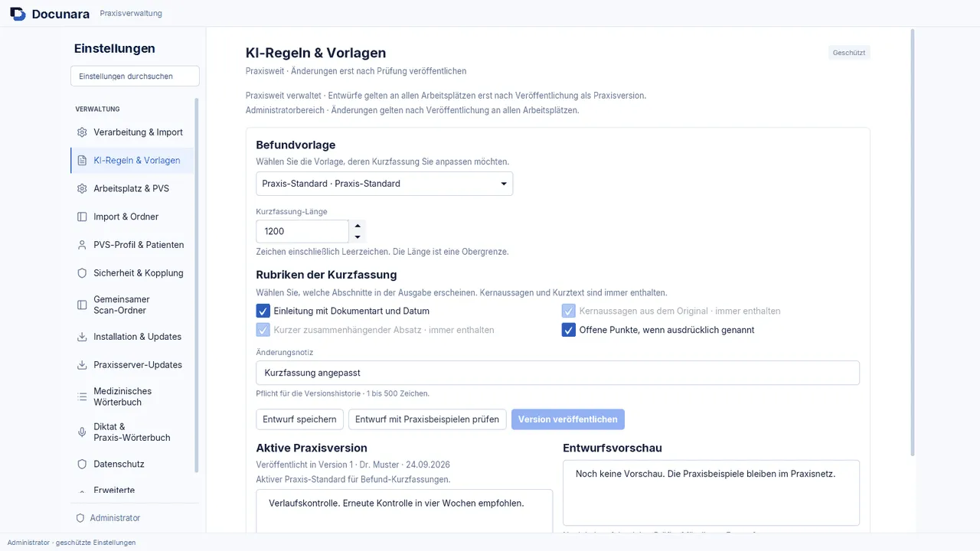This screenshot has height=551, width=980.
Task: Click the microphone icon beside Diktat & Praxis-Wörterbuch
Action: 82,432
